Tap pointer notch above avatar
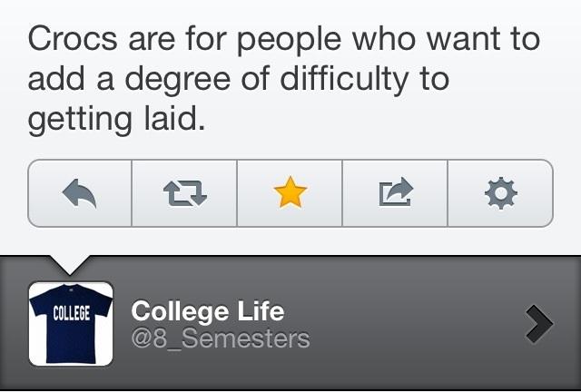581x392 pixels. pos(71,264)
